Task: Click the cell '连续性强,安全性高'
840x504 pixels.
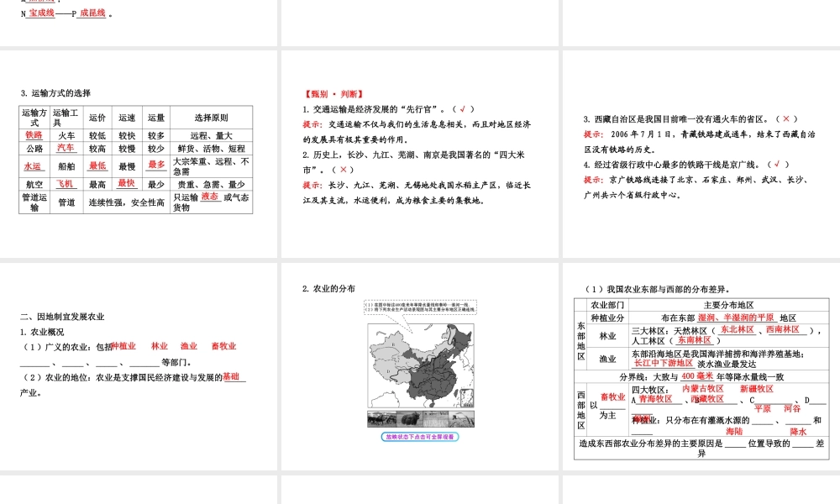Action: pos(127,202)
